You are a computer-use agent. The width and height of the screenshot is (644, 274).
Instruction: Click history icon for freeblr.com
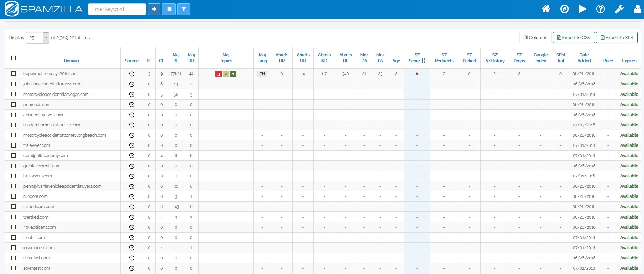point(132,238)
